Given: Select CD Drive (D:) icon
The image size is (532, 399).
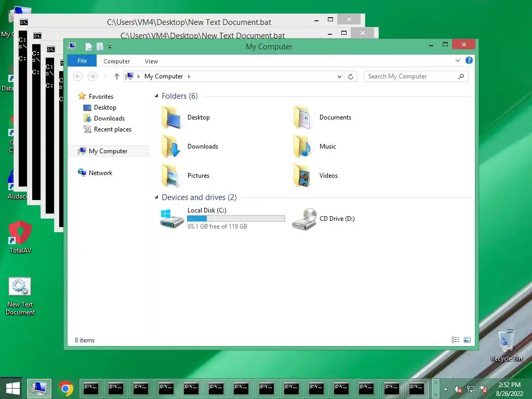Looking at the screenshot, I should pos(304,219).
